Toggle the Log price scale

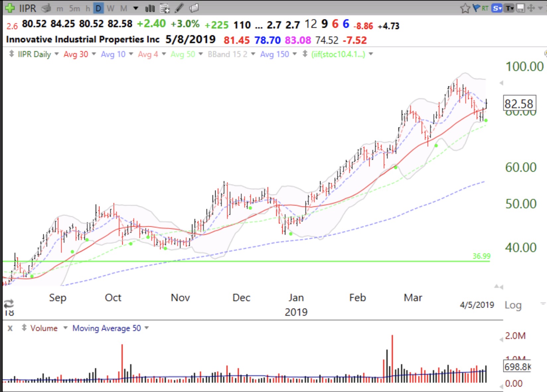tap(513, 305)
